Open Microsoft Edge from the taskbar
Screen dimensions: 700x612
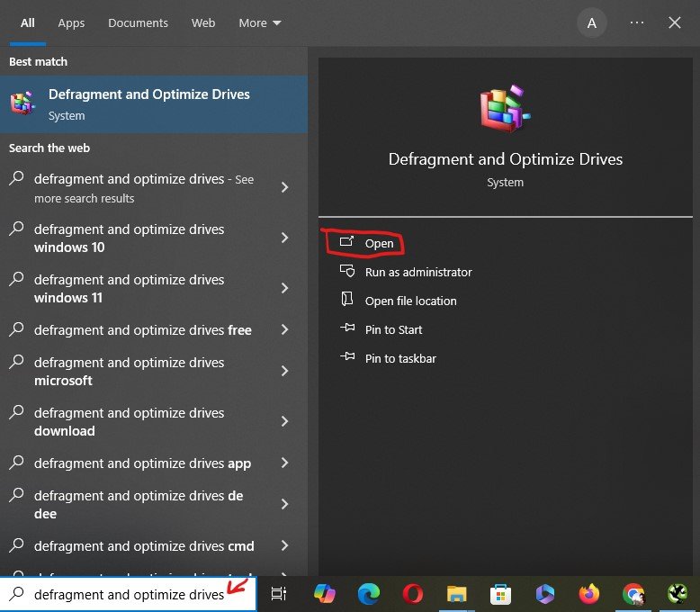click(x=368, y=594)
